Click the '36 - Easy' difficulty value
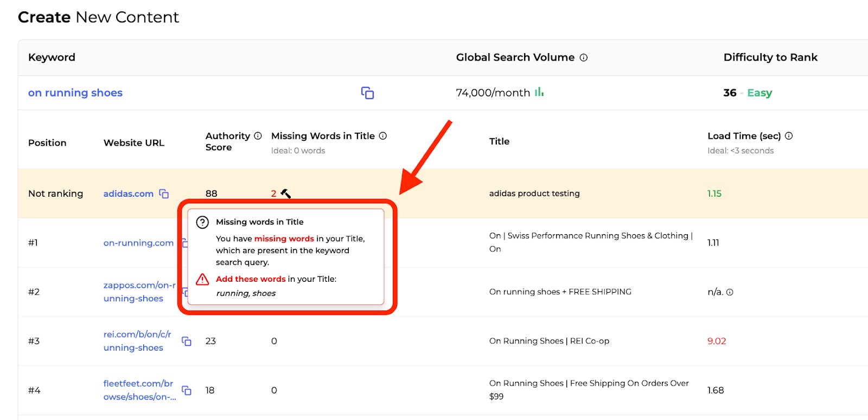Viewport: 868px width, 420px height. point(748,93)
